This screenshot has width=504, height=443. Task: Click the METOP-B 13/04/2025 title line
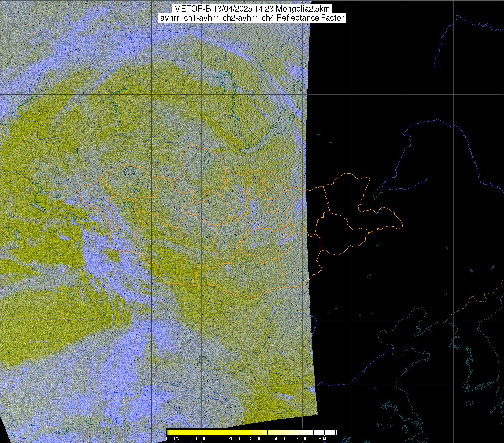pos(252,9)
